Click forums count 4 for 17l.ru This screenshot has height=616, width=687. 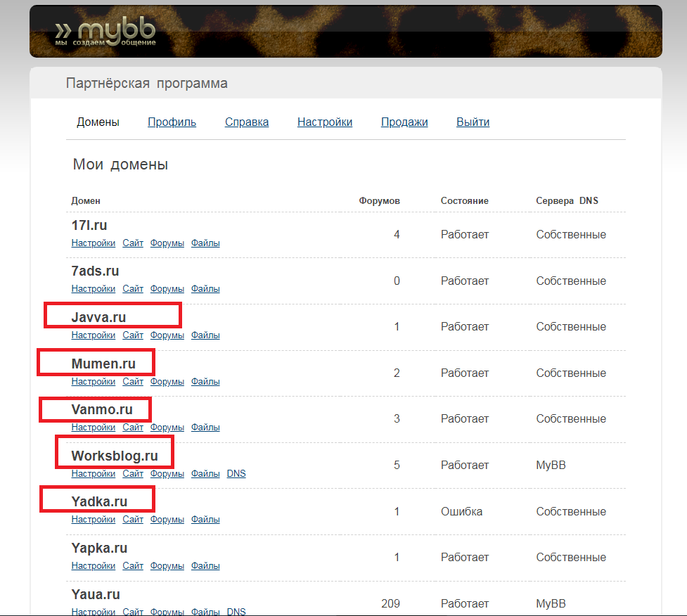click(397, 235)
